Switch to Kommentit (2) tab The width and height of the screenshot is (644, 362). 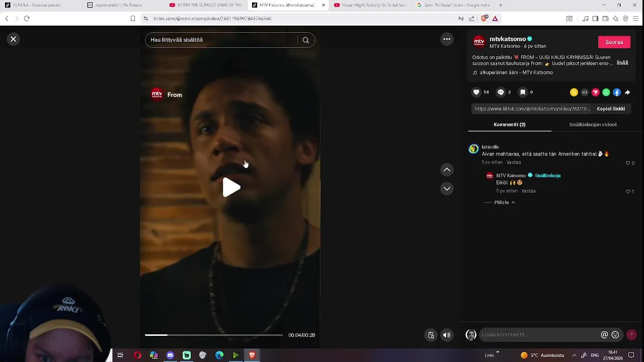[x=510, y=124]
